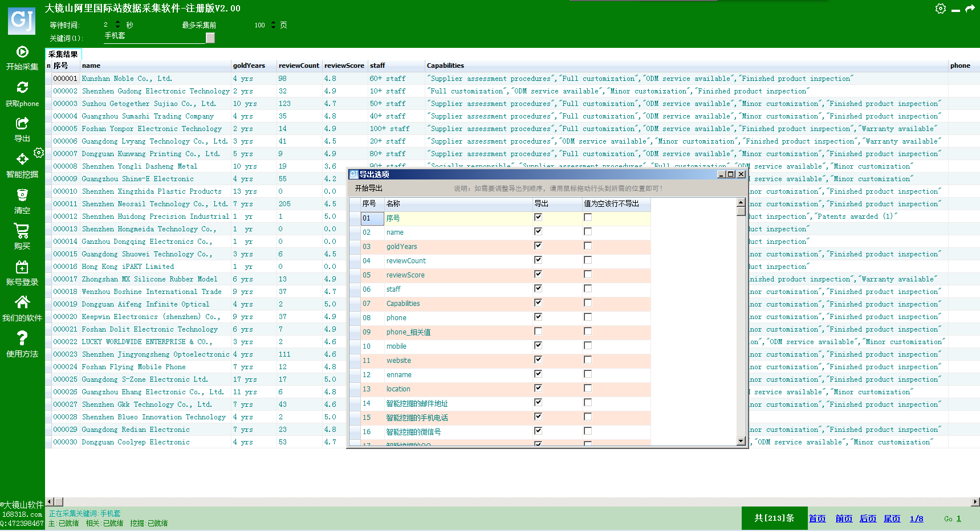The image size is (980, 531).
Task: Check skip-if-empty box for name row
Action: point(588,231)
